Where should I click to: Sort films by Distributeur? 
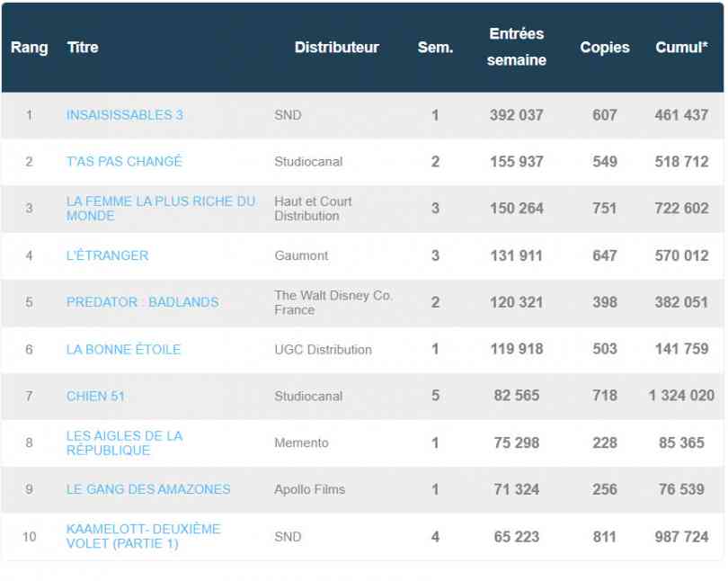tap(337, 48)
